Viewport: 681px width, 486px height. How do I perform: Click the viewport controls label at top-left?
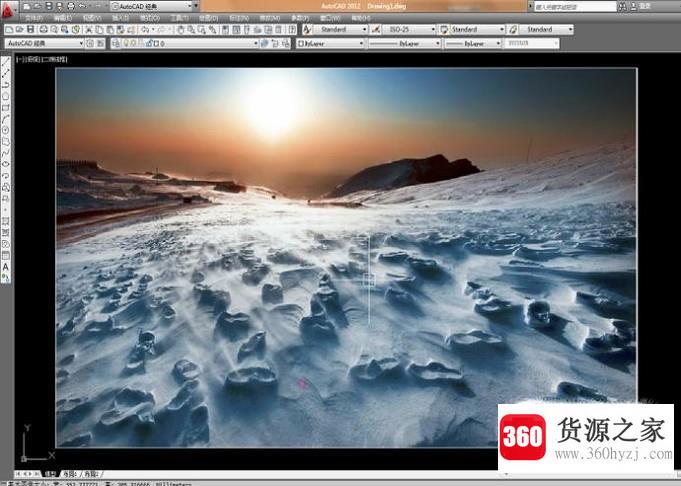[42, 60]
